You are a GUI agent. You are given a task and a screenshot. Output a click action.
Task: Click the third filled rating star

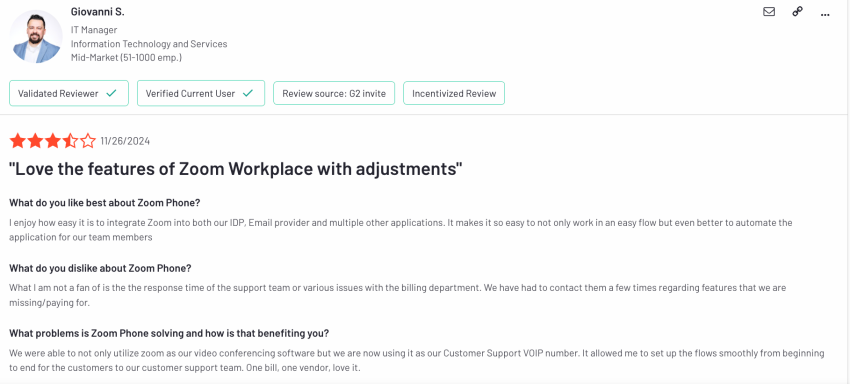point(53,142)
